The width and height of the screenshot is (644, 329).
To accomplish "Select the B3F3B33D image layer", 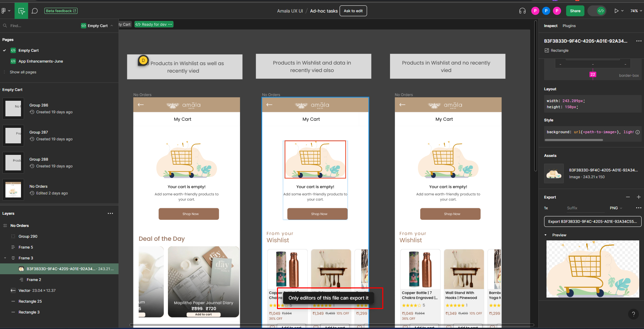I will [x=59, y=269].
